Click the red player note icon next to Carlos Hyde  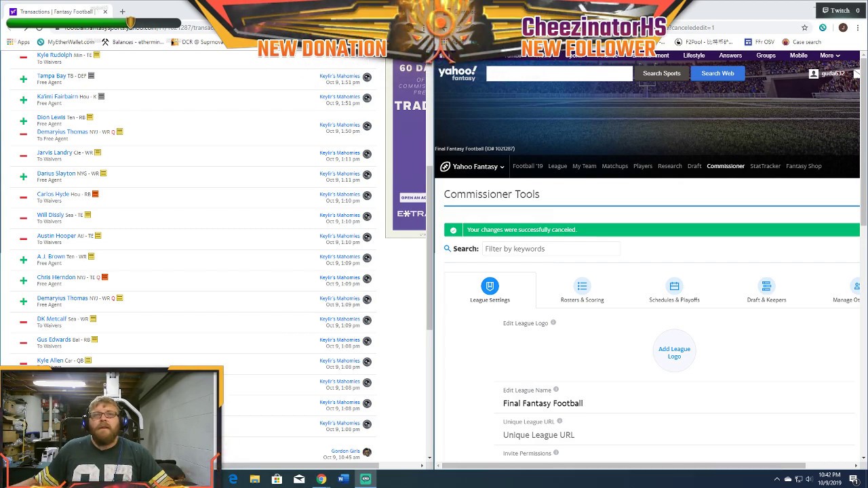[x=95, y=194]
